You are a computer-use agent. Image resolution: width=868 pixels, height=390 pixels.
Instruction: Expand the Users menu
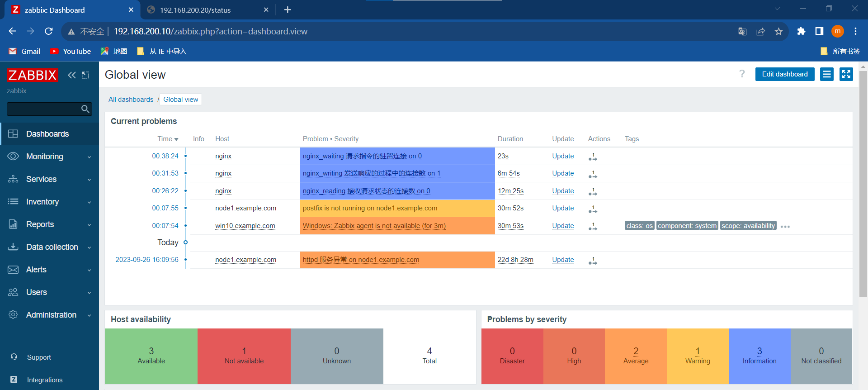(x=49, y=292)
